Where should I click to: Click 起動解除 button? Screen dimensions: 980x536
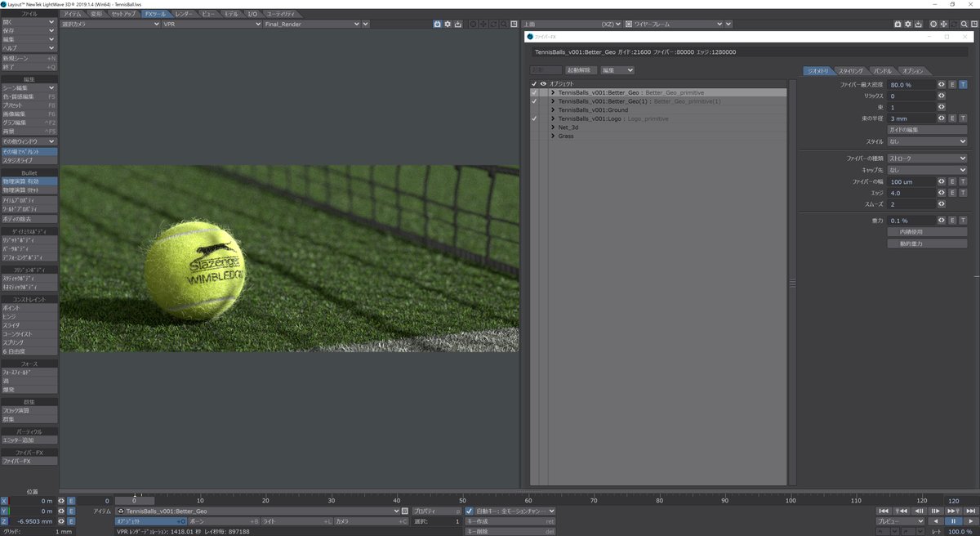pyautogui.click(x=581, y=70)
